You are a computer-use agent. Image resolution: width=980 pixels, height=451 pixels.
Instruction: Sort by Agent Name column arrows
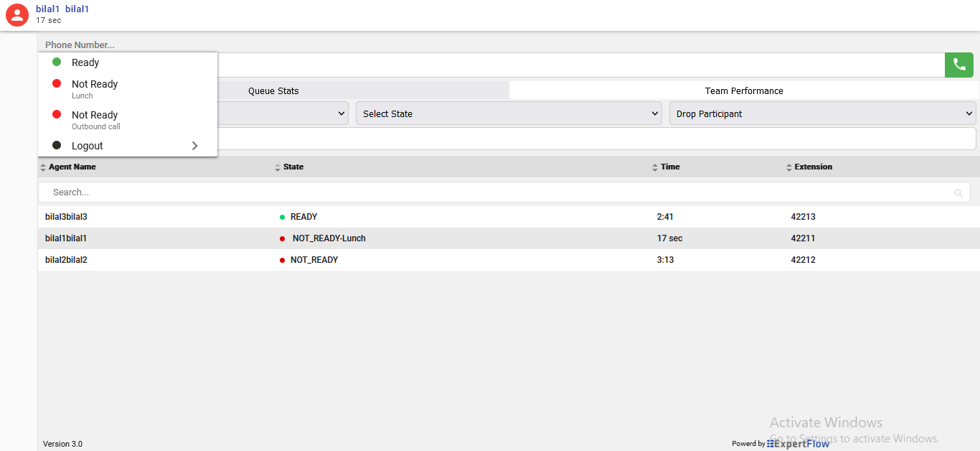click(43, 167)
